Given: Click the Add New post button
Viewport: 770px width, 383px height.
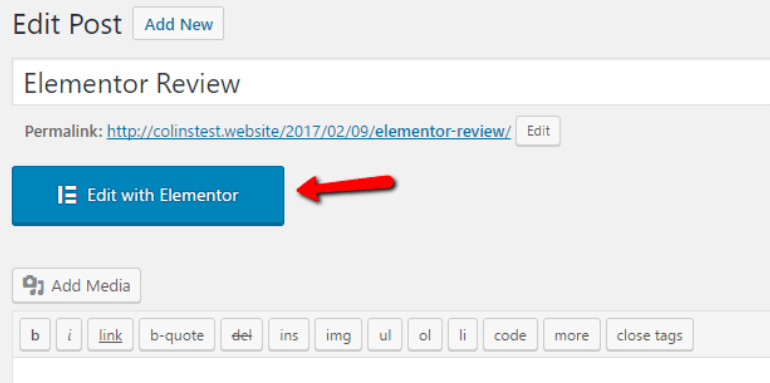Looking at the screenshot, I should tap(178, 24).
